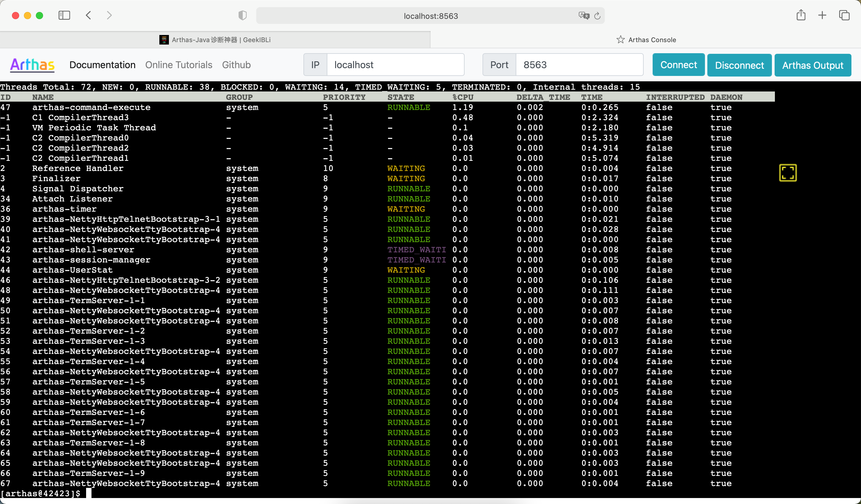Click the arthas-TermServer-1-5 thread name
This screenshot has width=861, height=504.
coord(88,382)
